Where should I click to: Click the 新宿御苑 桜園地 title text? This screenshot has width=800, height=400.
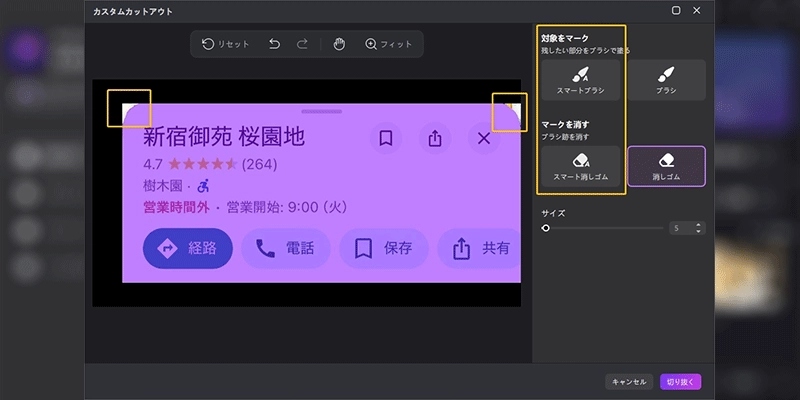tap(224, 137)
